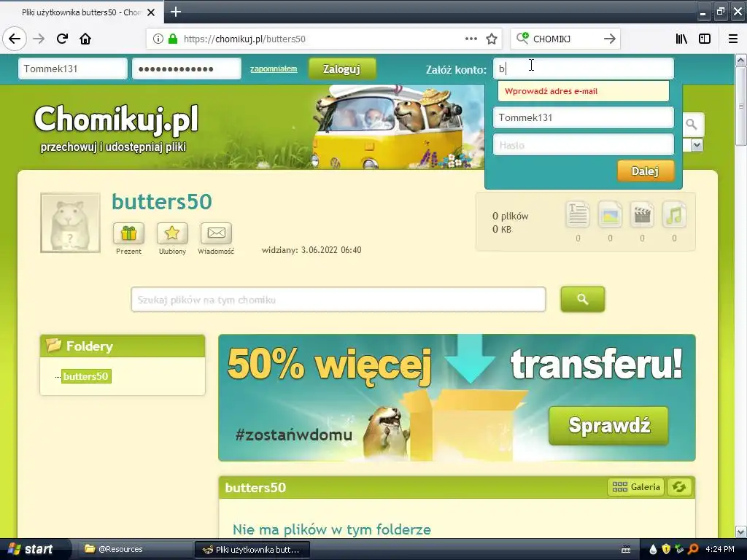Click the on-screen keyboard tray icon
Viewport: 747px width, 560px height.
pyautogui.click(x=626, y=550)
